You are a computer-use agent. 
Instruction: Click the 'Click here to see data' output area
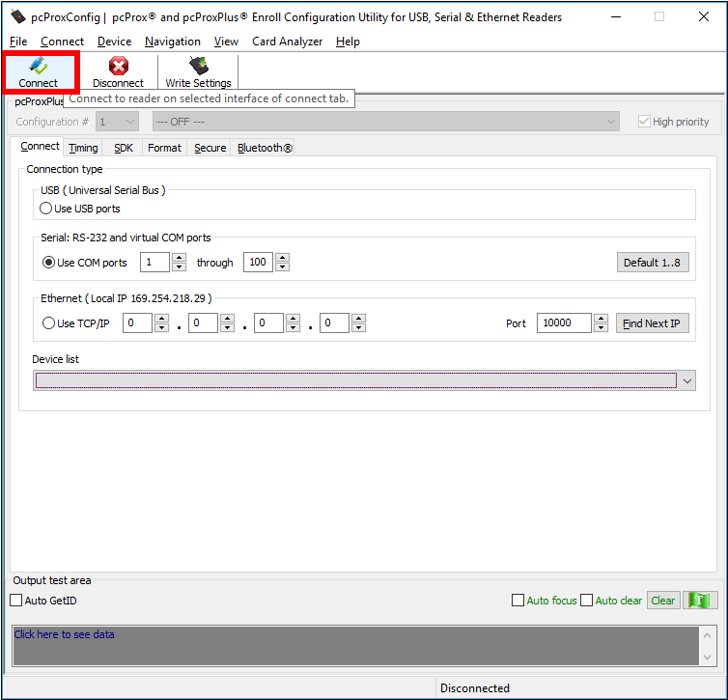[x=356, y=646]
